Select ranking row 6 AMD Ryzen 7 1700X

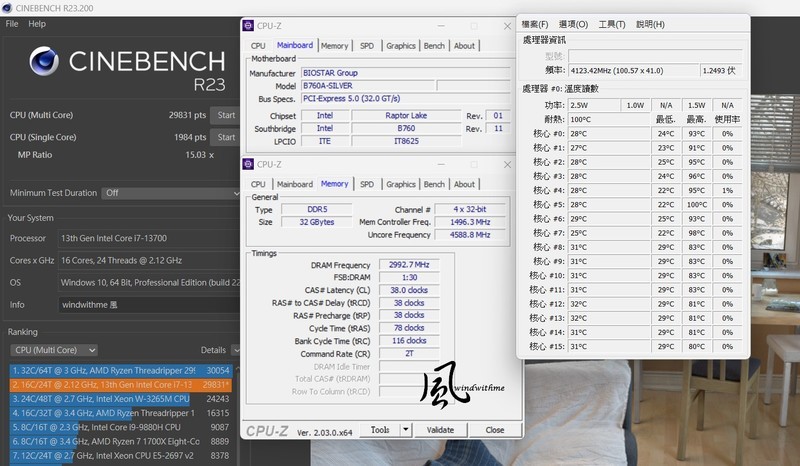pos(120,442)
